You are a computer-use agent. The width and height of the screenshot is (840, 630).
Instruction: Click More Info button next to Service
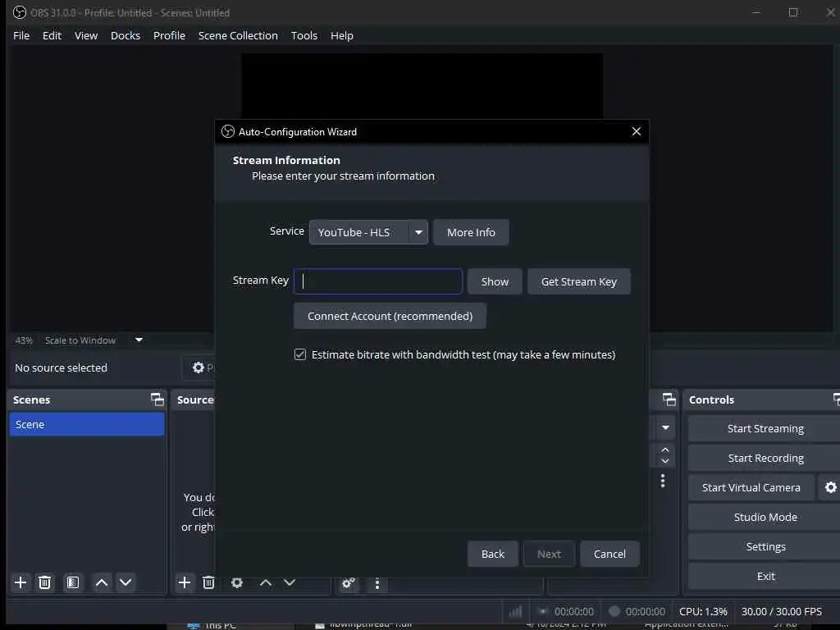coord(471,232)
